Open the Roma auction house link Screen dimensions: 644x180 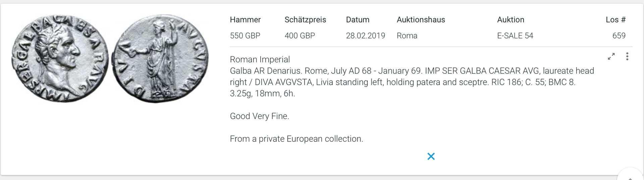(x=407, y=36)
